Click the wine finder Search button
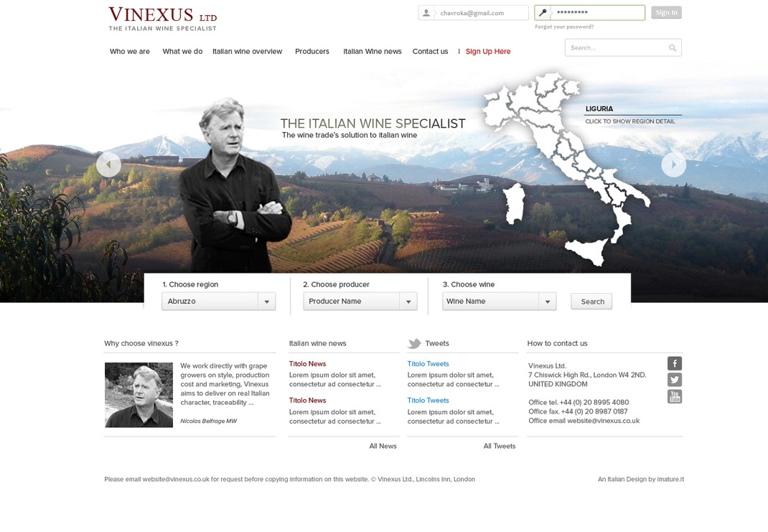This screenshot has height=532, width=768. click(591, 302)
